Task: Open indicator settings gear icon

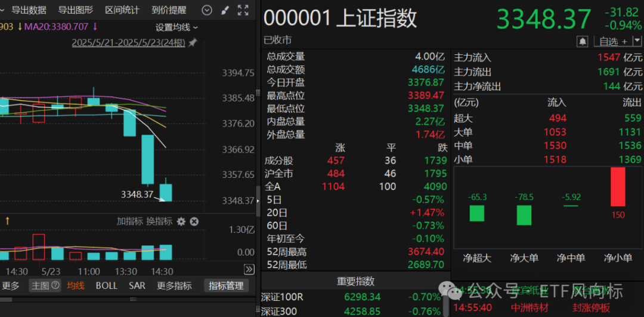Action: tap(181, 221)
